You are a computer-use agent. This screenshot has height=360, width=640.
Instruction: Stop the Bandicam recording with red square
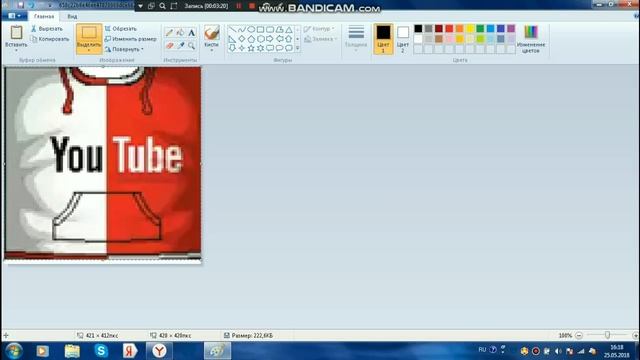[252, 6]
